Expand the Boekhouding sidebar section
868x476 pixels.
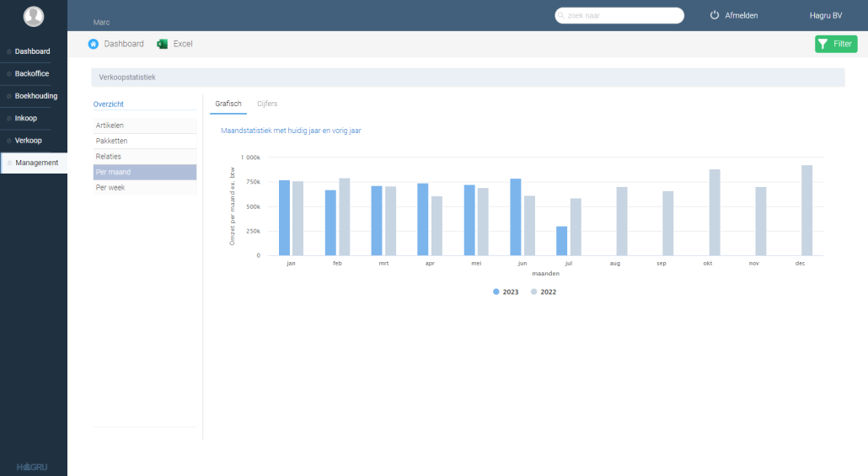[x=35, y=96]
